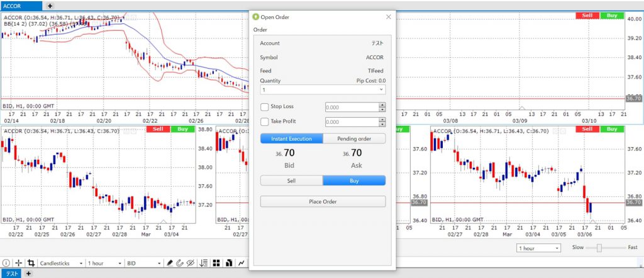This screenshot has height=278, width=644.
Task: Increase Take Profit value with up arrow
Action: tap(382, 120)
